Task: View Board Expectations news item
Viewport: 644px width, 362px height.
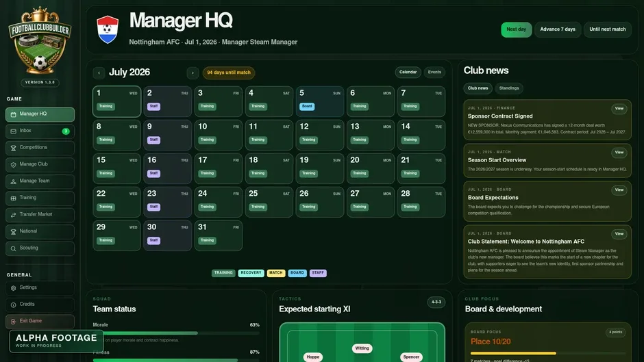Action: (619, 190)
